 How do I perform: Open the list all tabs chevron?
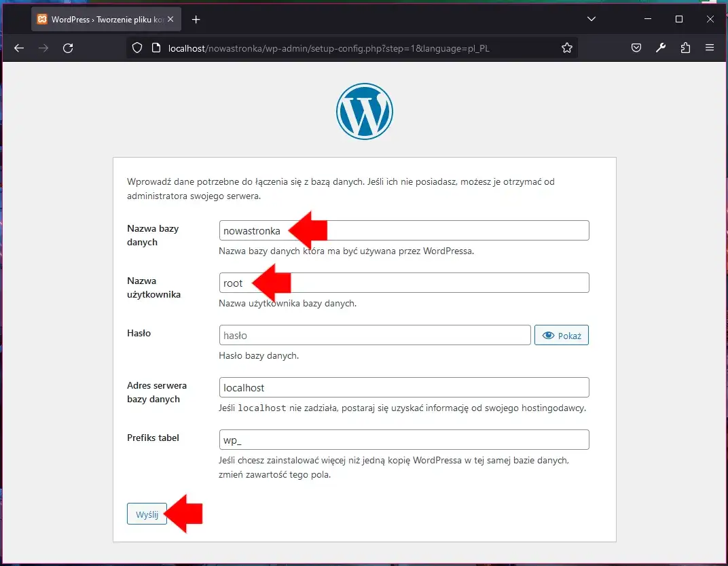click(591, 19)
